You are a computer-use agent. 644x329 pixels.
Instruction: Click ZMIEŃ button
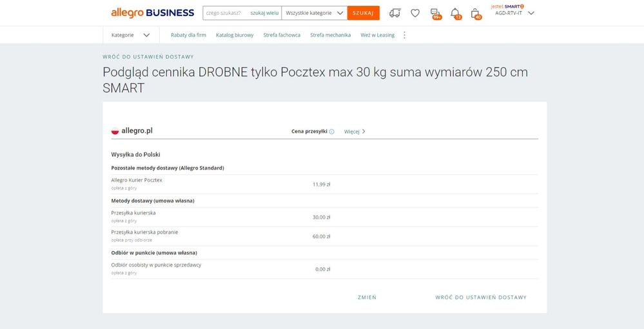367,297
